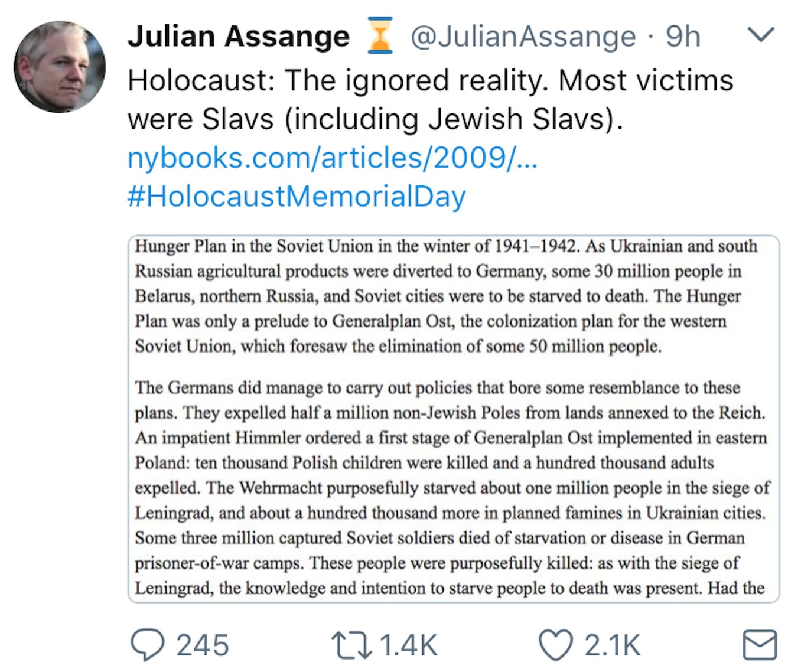Click the hourglass emoji in the name
788x672 pixels.
[x=381, y=37]
